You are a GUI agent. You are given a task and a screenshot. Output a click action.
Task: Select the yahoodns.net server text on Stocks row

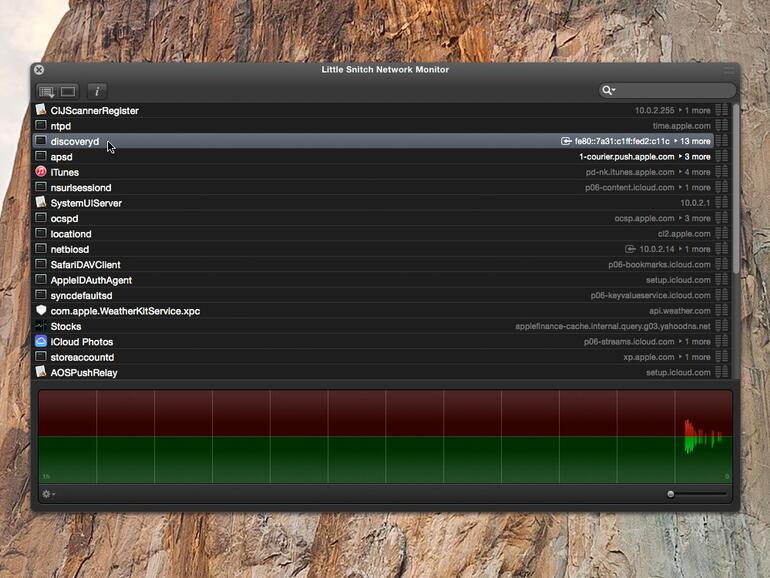click(x=613, y=327)
